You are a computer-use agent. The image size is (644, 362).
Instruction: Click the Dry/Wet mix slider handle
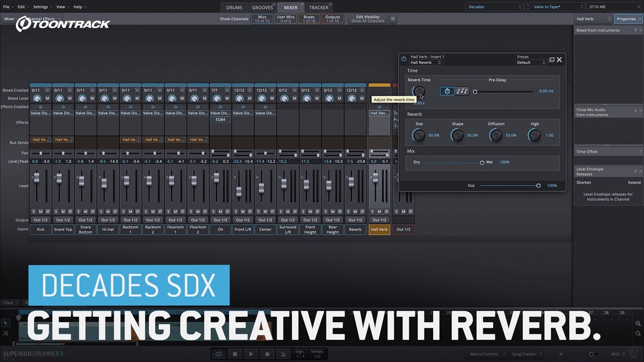(x=482, y=162)
